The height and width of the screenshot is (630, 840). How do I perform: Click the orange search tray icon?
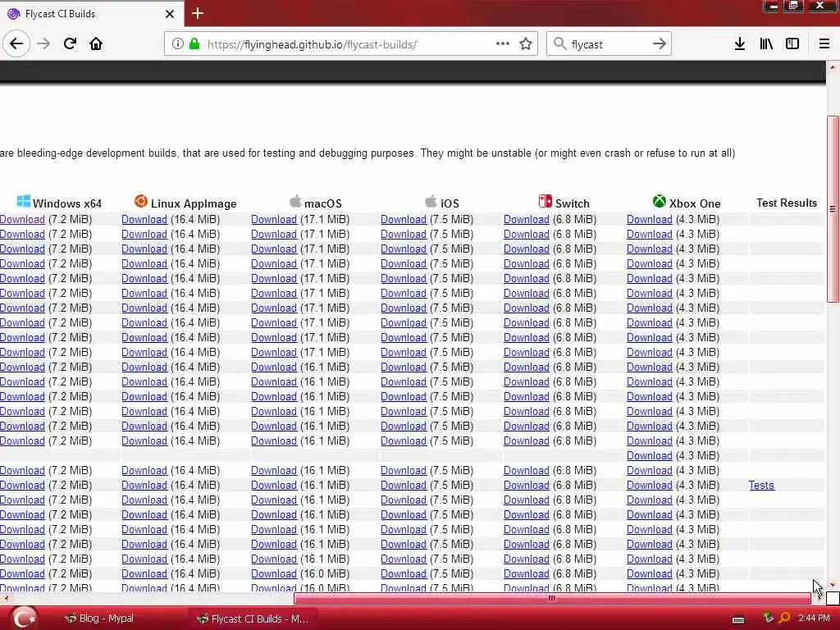click(783, 619)
